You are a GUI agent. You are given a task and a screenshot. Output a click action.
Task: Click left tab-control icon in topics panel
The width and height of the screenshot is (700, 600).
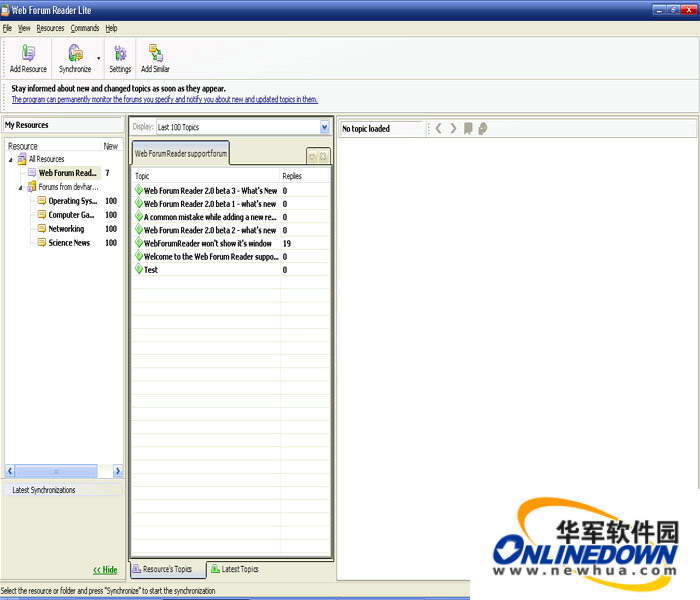click(312, 157)
